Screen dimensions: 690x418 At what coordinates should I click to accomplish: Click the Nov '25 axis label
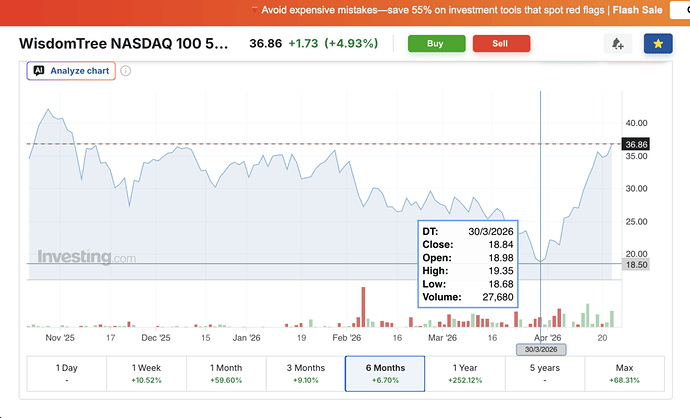click(x=60, y=338)
